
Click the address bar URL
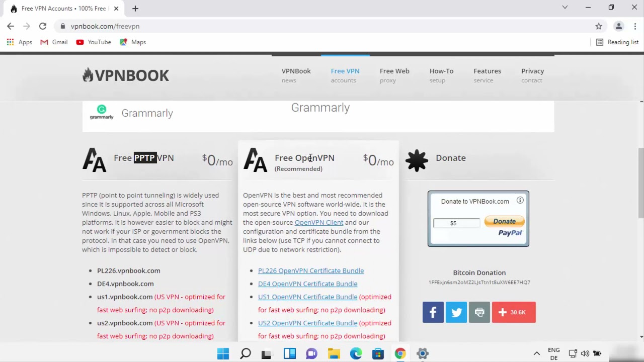pos(105,26)
